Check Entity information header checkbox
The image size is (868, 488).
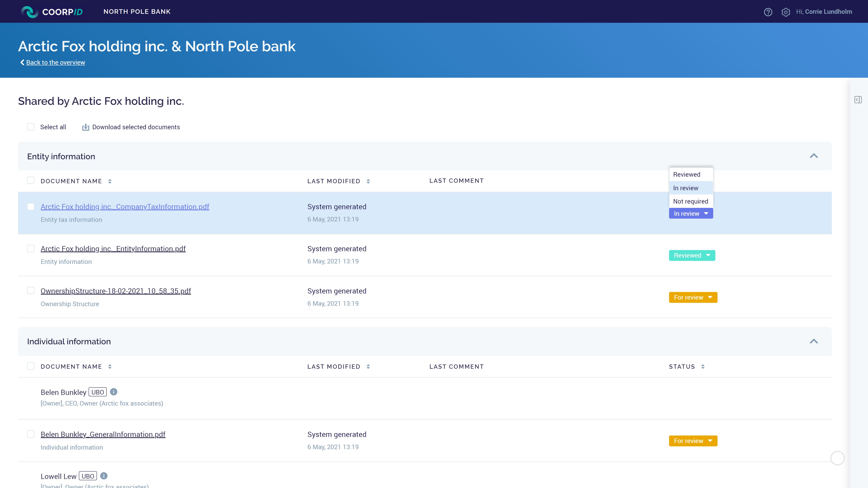tap(31, 181)
